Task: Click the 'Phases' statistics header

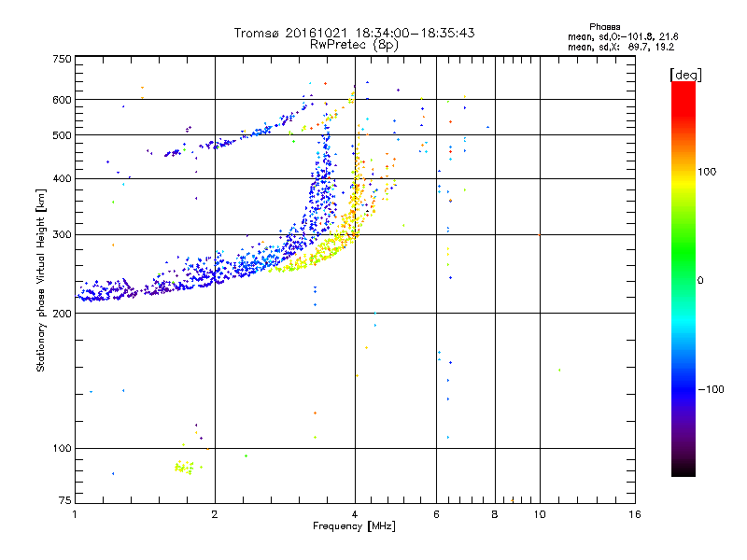Action: tap(604, 27)
